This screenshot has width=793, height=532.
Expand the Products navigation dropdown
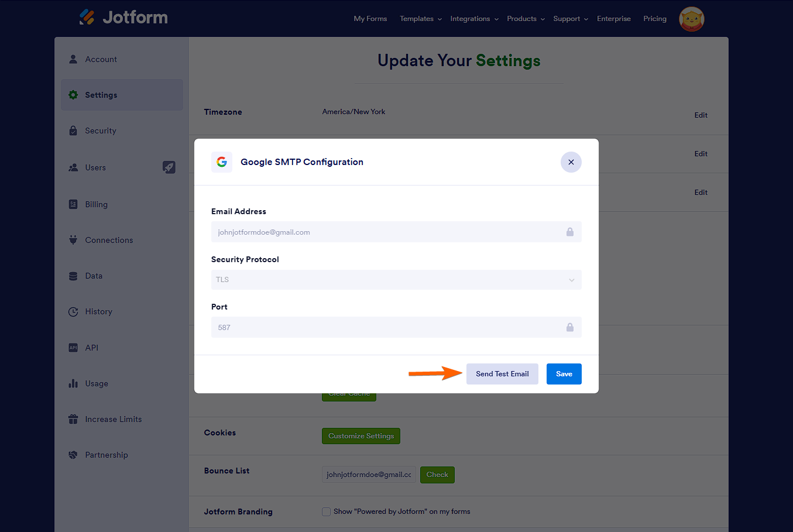coord(526,19)
